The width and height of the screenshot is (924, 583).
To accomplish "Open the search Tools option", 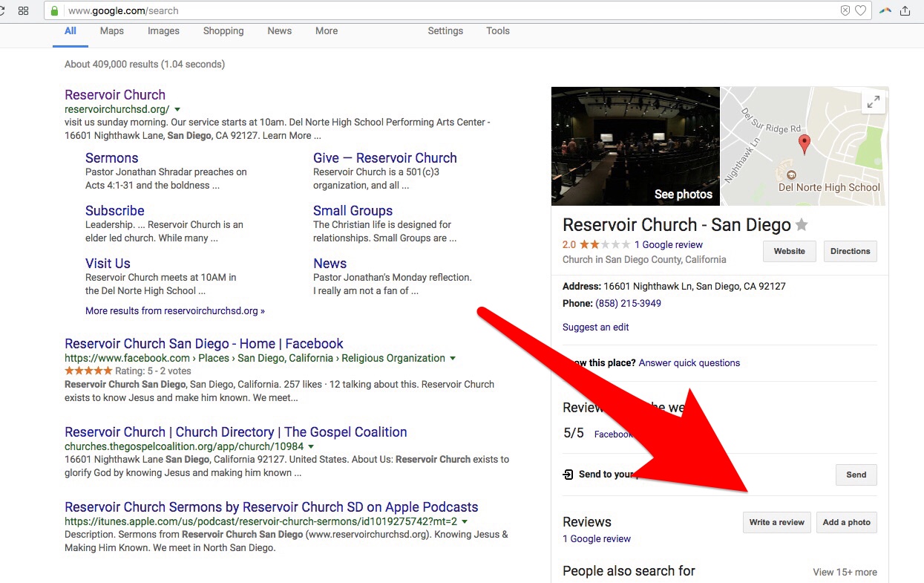I will click(x=498, y=31).
